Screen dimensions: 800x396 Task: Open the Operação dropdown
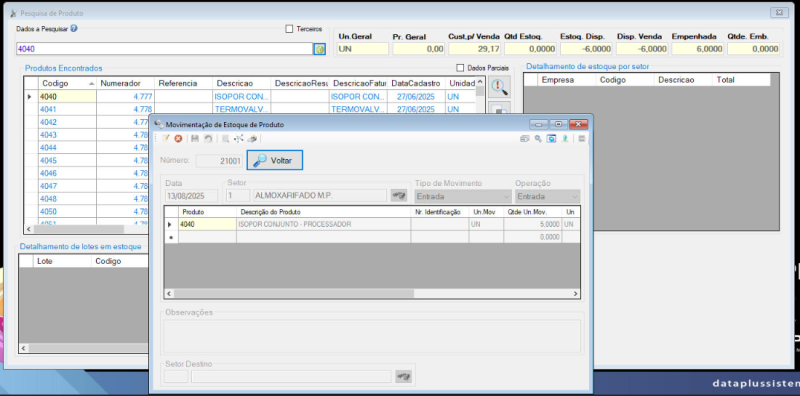pyautogui.click(x=547, y=196)
